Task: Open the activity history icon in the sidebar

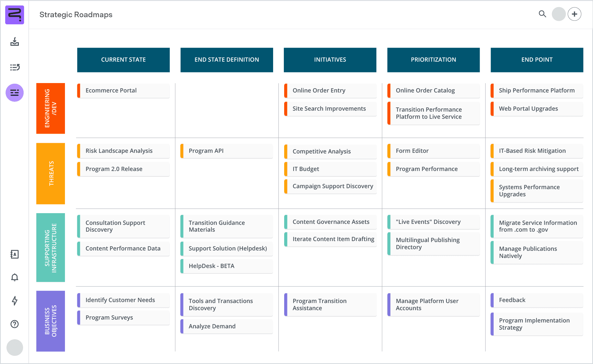Action: coord(15,67)
